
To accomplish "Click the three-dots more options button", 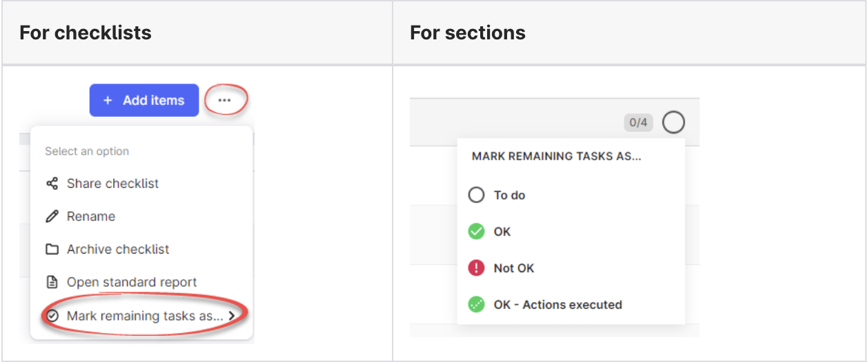I will coord(224,100).
